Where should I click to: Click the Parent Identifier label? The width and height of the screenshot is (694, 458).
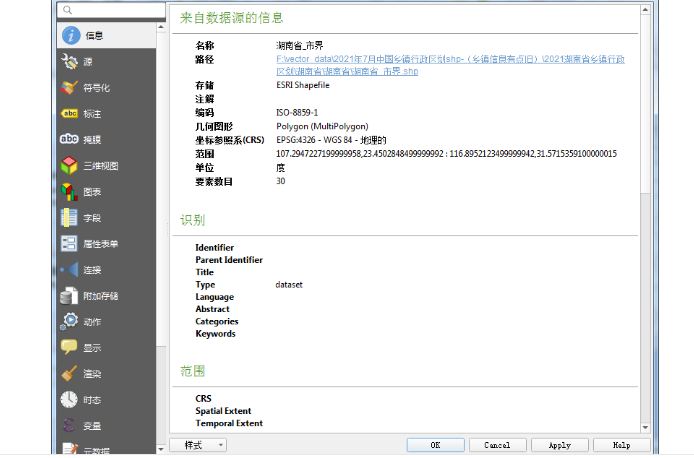point(229,260)
